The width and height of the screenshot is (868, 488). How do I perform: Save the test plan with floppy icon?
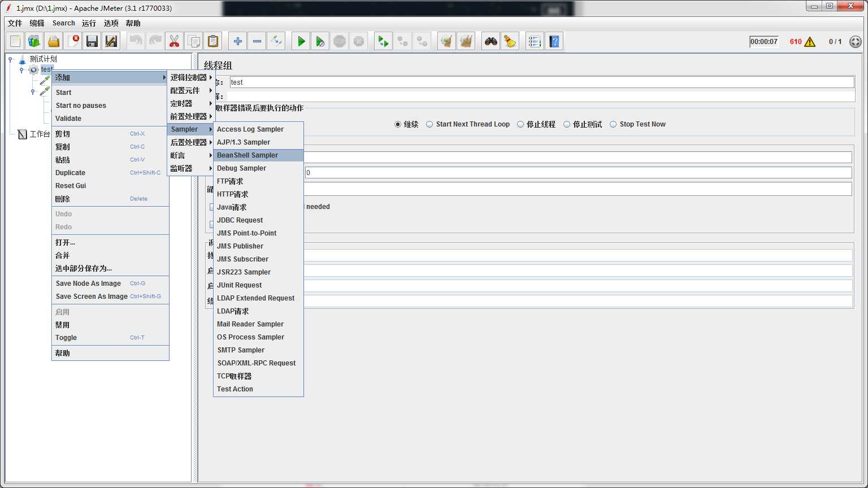coord(92,41)
